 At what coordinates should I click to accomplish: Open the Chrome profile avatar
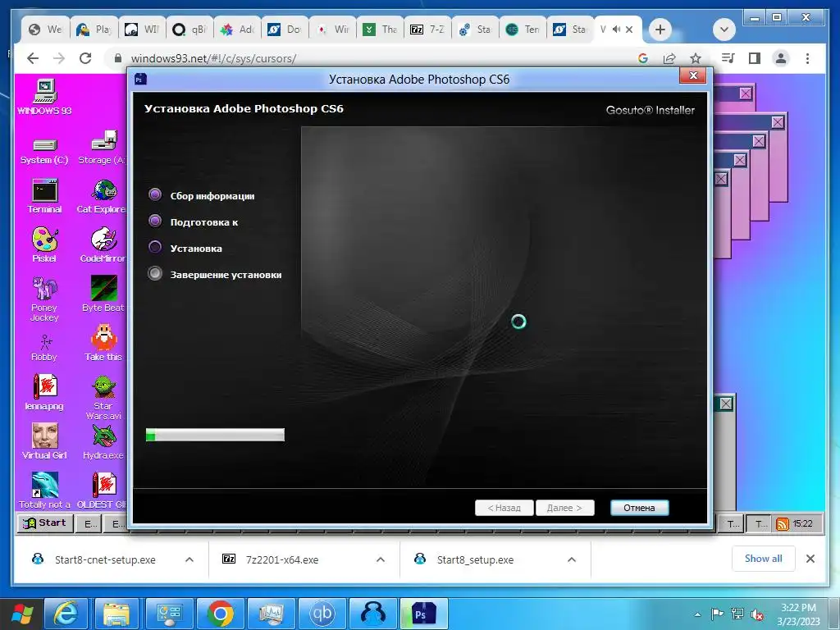pos(781,58)
